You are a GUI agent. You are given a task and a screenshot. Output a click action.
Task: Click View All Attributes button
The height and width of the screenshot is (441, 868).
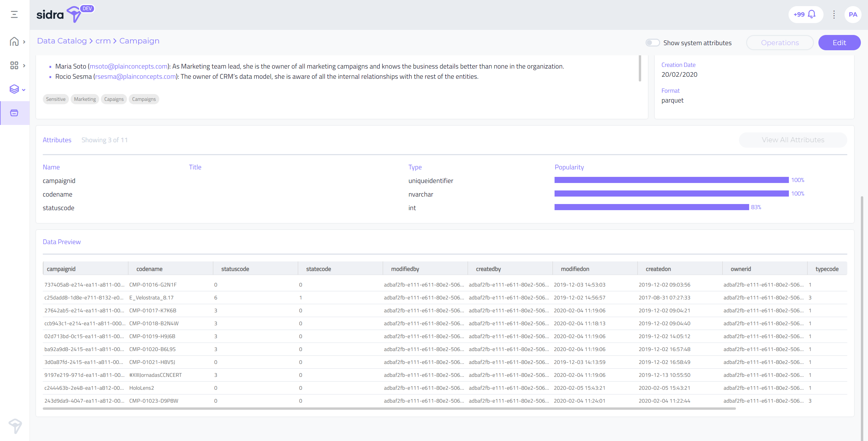pyautogui.click(x=793, y=140)
